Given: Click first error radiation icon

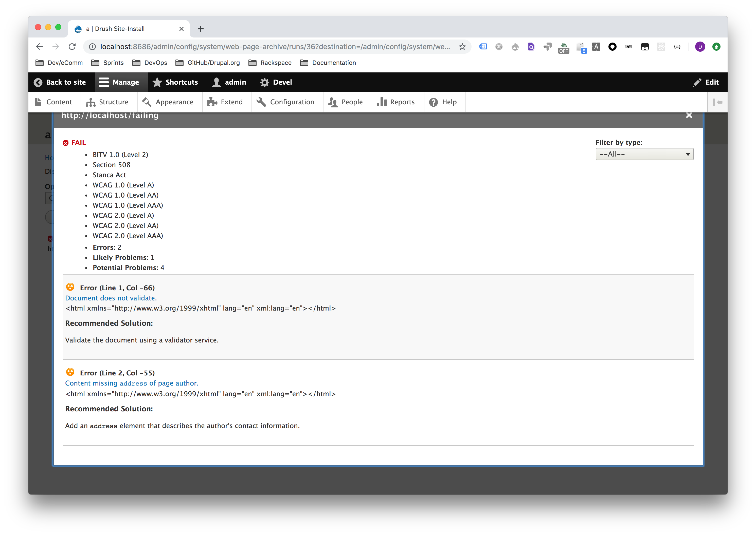Looking at the screenshot, I should coord(70,287).
